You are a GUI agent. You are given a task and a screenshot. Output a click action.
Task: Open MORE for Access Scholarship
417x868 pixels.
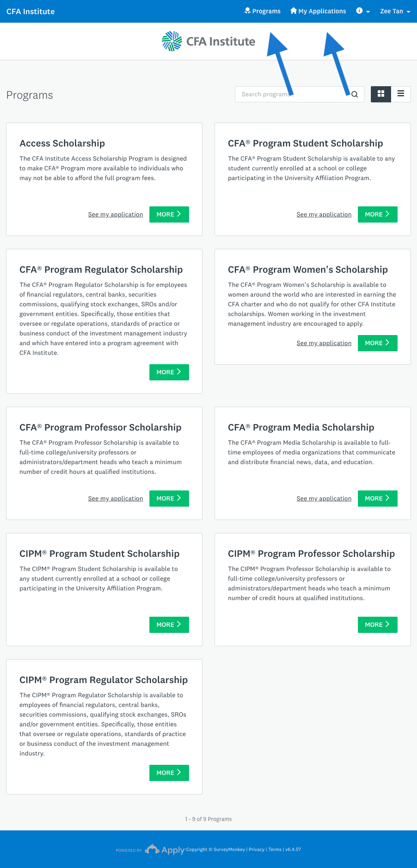(169, 214)
